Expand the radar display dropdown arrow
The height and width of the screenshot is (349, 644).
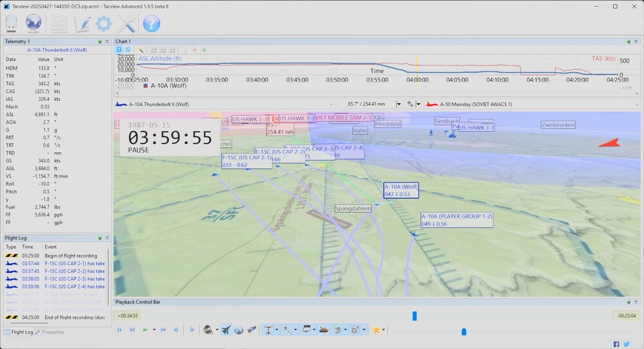pos(345,330)
